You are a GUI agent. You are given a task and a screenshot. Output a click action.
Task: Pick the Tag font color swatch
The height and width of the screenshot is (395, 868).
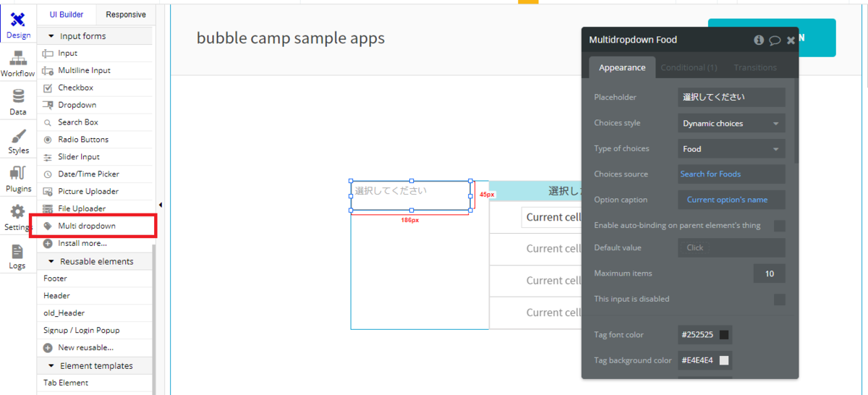(x=724, y=335)
